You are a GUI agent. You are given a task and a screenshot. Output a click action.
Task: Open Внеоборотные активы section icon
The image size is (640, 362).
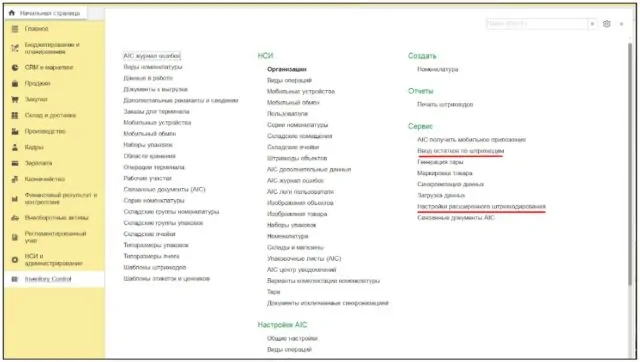pos(15,218)
